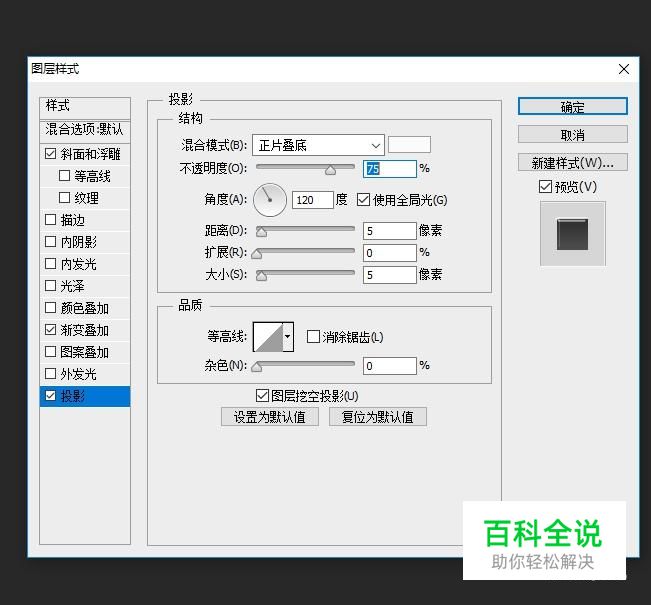
Task: Click the 距离 value field
Action: tap(389, 231)
